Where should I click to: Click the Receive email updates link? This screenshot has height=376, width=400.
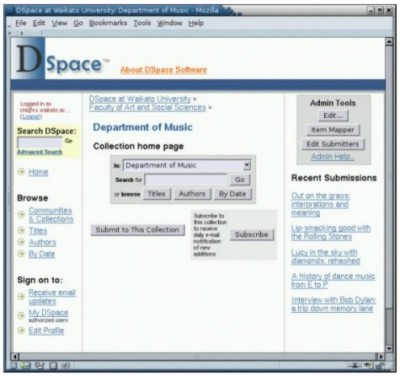click(x=52, y=297)
